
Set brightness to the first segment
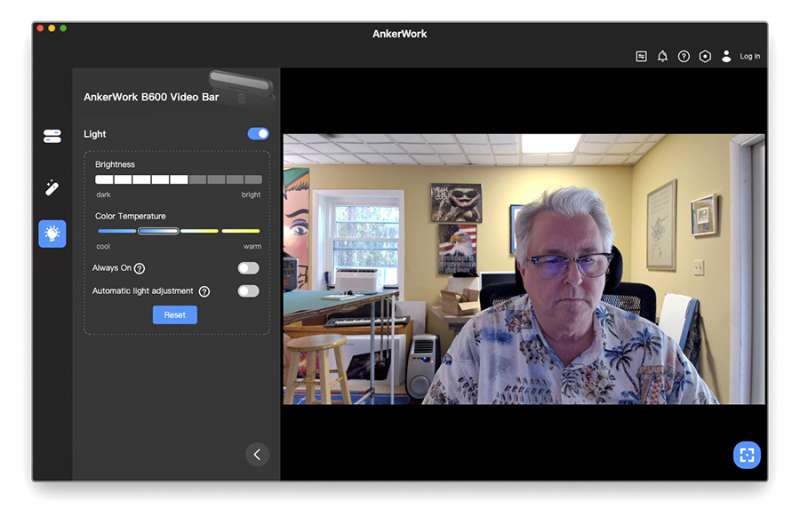click(104, 180)
